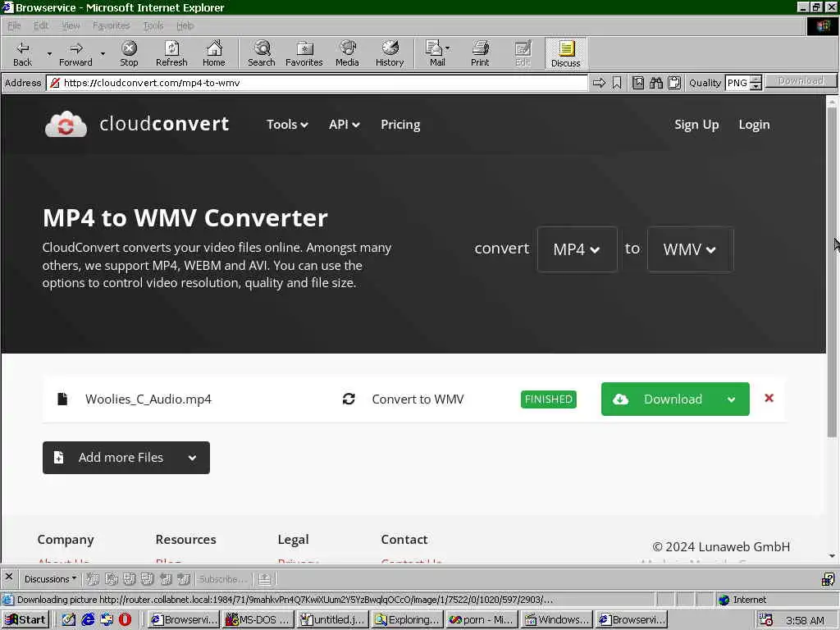
Task: Click the Mail toolbar icon
Action: pos(435,53)
